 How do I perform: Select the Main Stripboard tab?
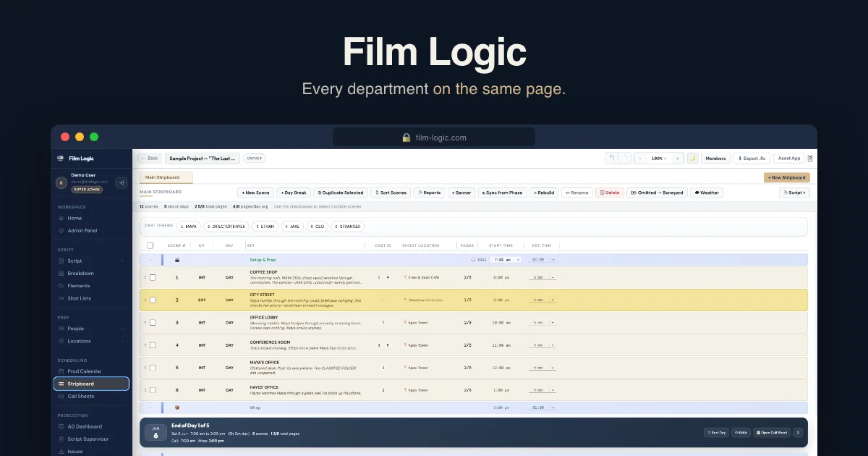click(166, 177)
